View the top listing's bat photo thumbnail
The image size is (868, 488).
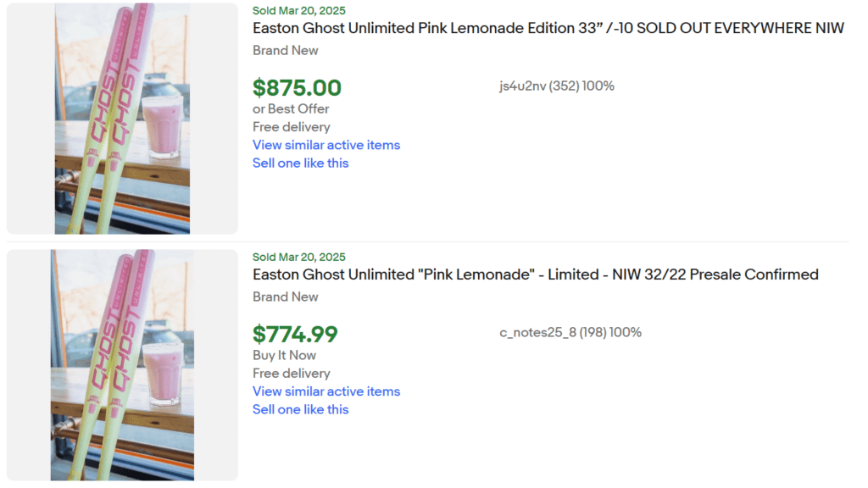pyautogui.click(x=121, y=118)
